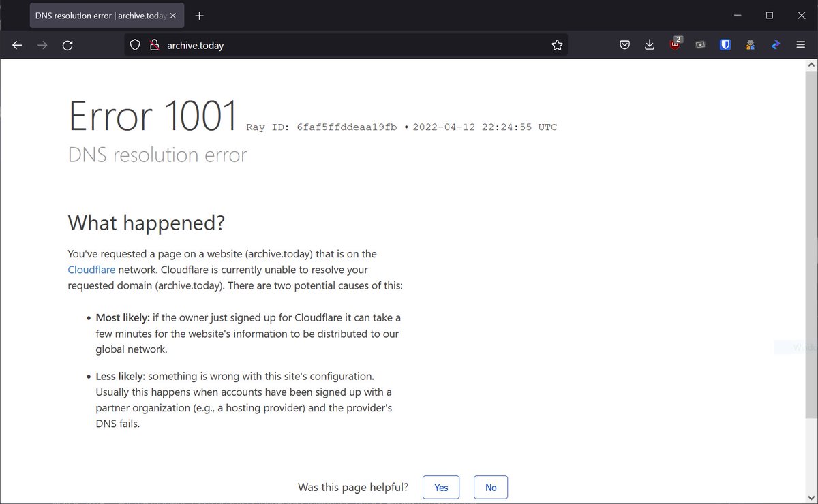
Task: Click the Most likely bullet text
Action: (248, 334)
